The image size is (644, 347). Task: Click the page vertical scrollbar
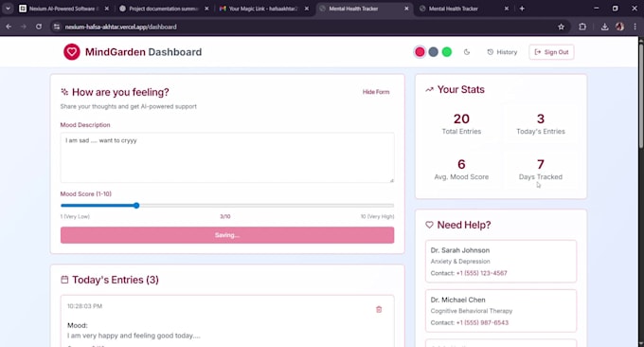[x=641, y=95]
